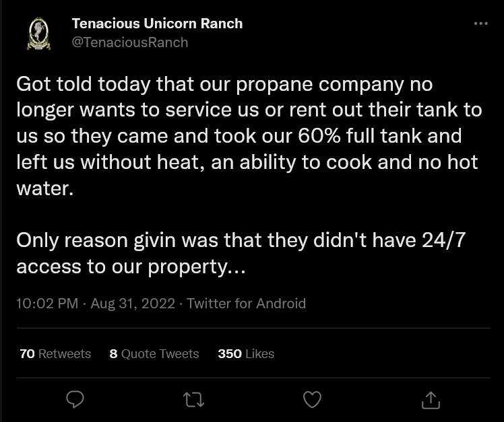Click the 'Only reason givin' paragraph
The image size is (504, 422).
pyautogui.click(x=241, y=253)
